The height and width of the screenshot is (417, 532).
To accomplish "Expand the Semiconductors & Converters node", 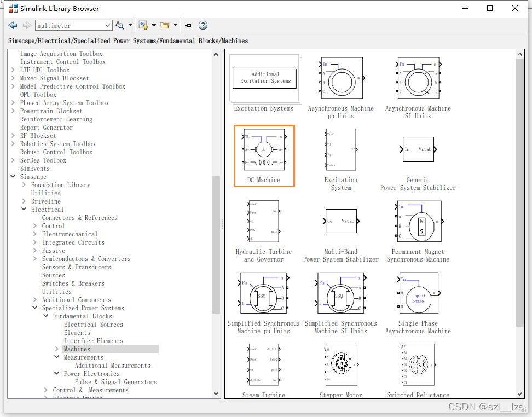I will click(34, 258).
